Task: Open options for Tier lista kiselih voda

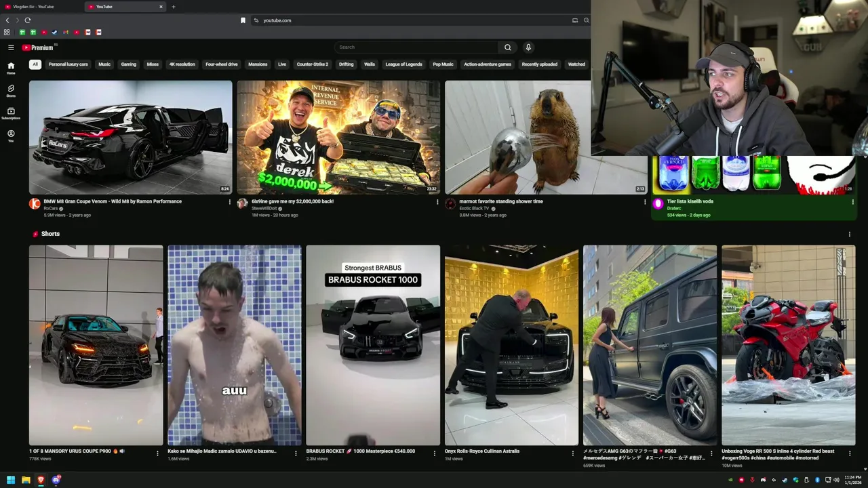Action: [852, 202]
